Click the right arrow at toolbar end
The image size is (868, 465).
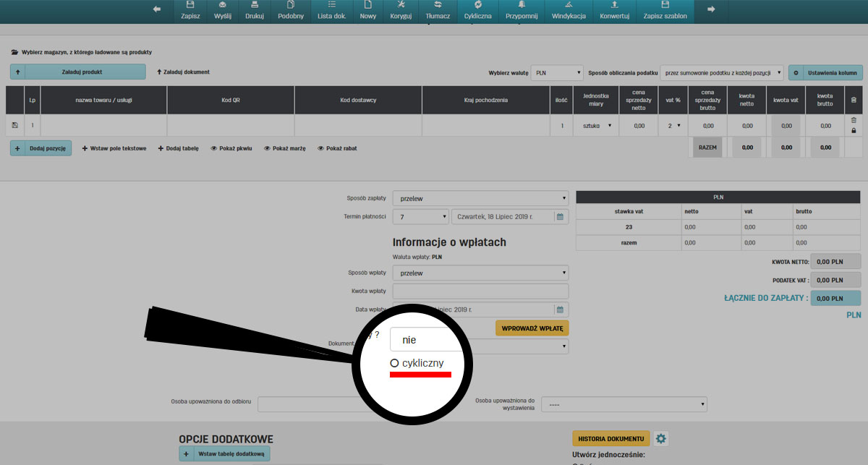point(711,9)
